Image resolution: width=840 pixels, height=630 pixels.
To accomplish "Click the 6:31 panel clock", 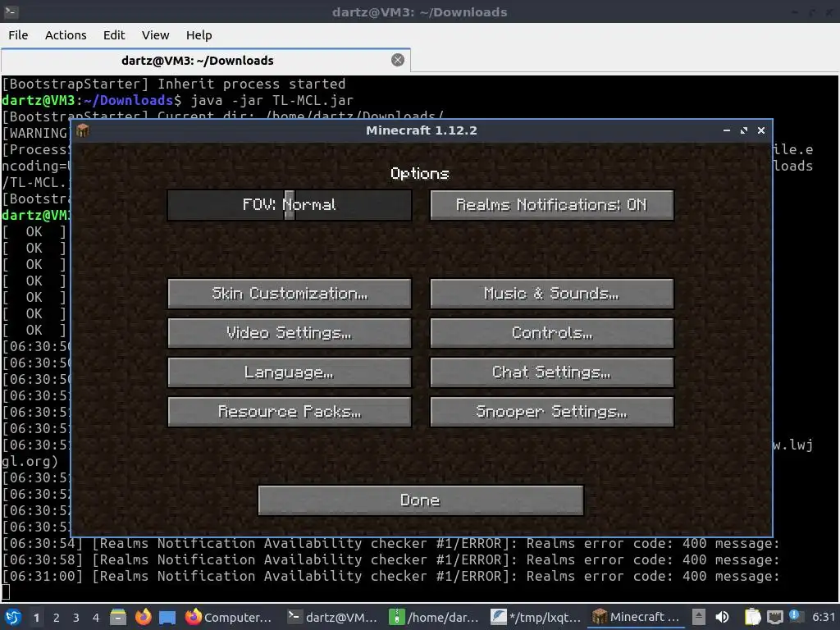I will pyautogui.click(x=824, y=617).
